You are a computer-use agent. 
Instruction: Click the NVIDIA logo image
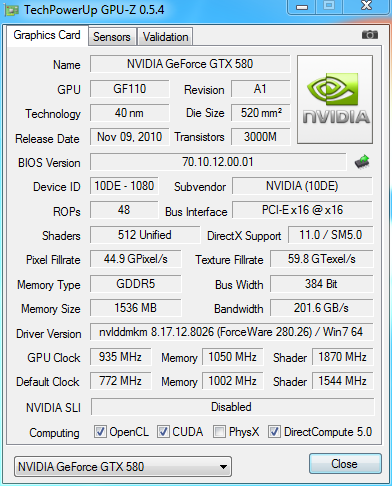click(x=335, y=99)
